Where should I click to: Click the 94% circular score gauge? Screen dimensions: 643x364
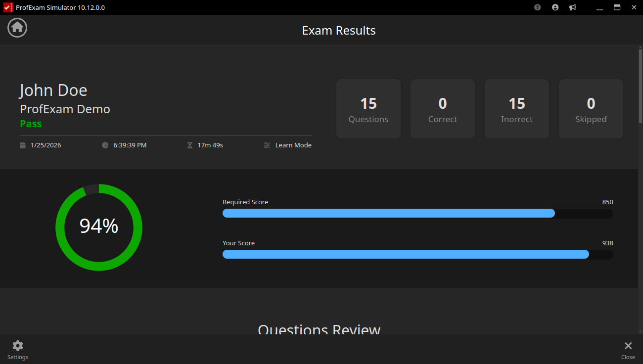pos(99,227)
